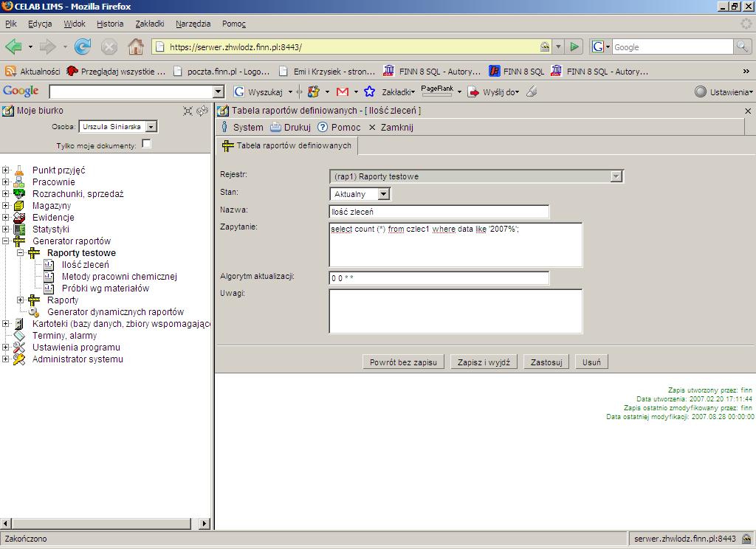Click the green Go arrow next to address bar
Screen dimensions: 756x549
pyautogui.click(x=574, y=46)
